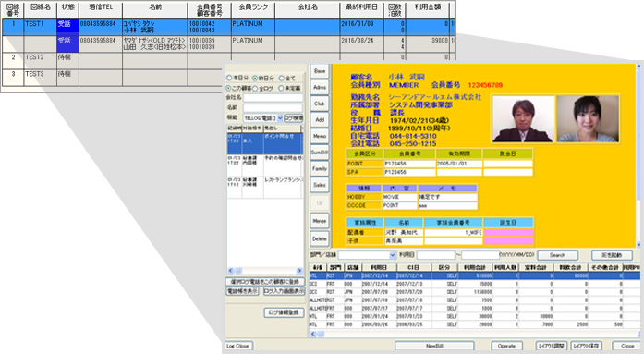This screenshot has height=354, width=644.
Task: Open the Memo section button
Action: point(320,136)
